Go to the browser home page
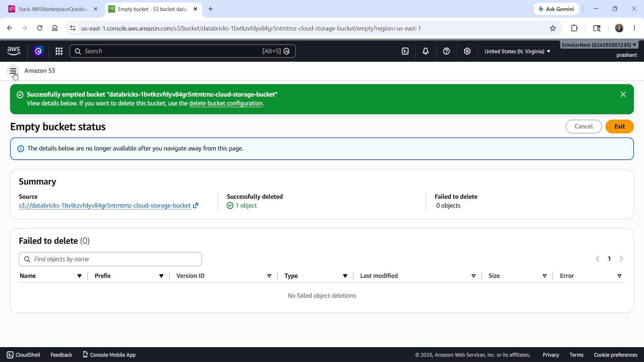 pos(55,28)
